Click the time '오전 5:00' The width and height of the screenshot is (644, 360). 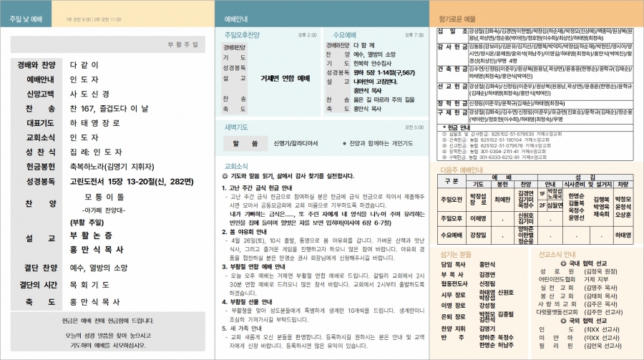click(x=414, y=127)
